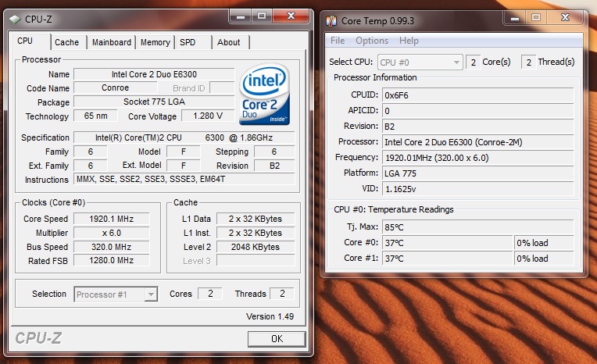Click the Core Speed value 1920.1 MHz

tap(112, 219)
